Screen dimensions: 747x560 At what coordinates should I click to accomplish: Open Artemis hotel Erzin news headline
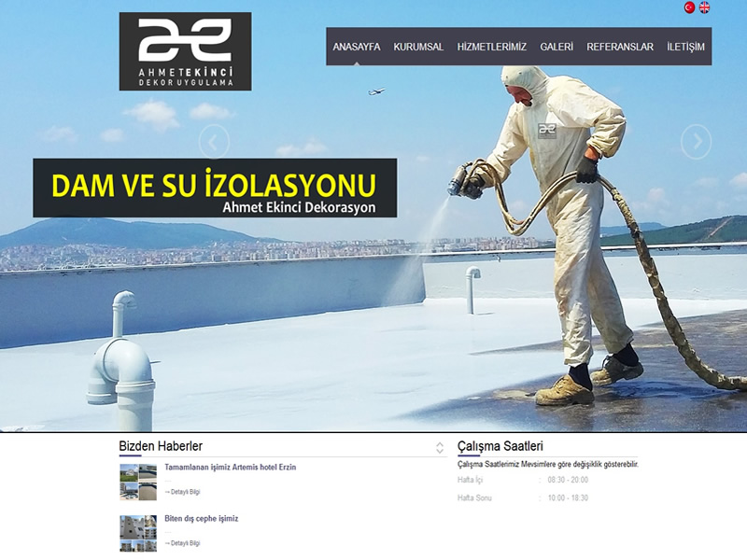(230, 467)
